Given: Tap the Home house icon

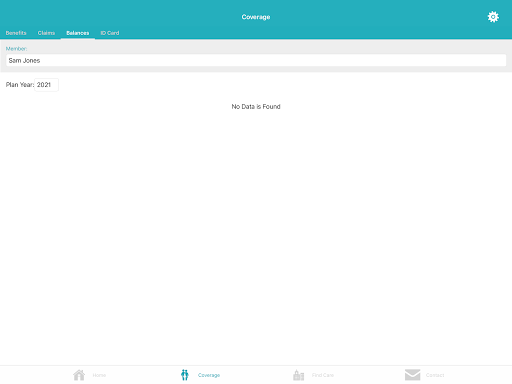Looking at the screenshot, I should [79, 375].
